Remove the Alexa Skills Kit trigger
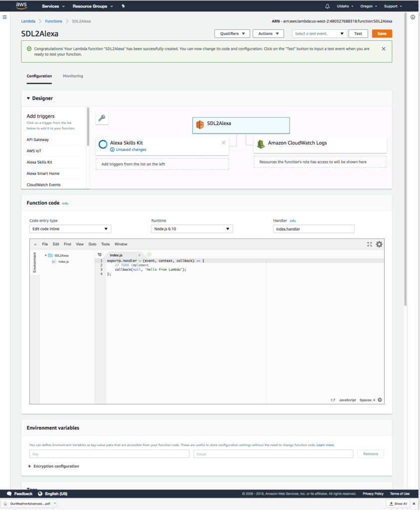420x510 pixels. pyautogui.click(x=224, y=143)
